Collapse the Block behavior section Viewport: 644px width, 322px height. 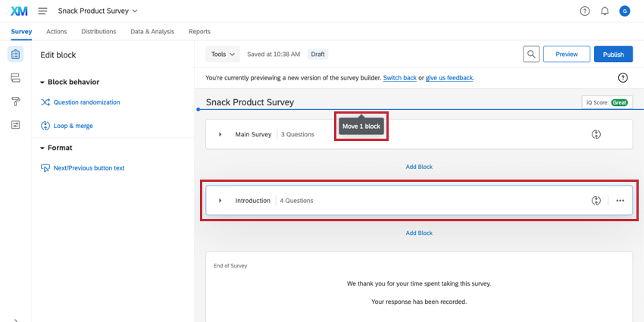tap(43, 82)
